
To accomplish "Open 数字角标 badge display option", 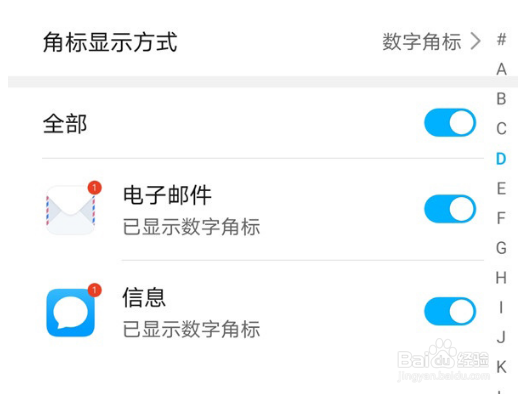I will pos(422,42).
